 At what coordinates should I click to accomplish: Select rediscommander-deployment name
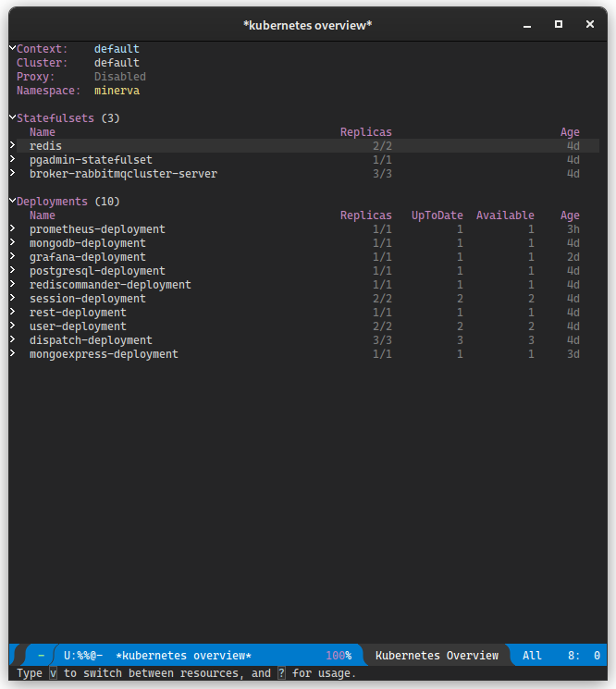tap(110, 285)
